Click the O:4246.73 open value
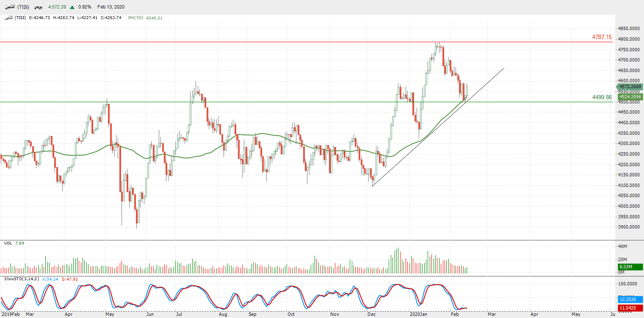This screenshot has width=644, height=318. (39, 18)
